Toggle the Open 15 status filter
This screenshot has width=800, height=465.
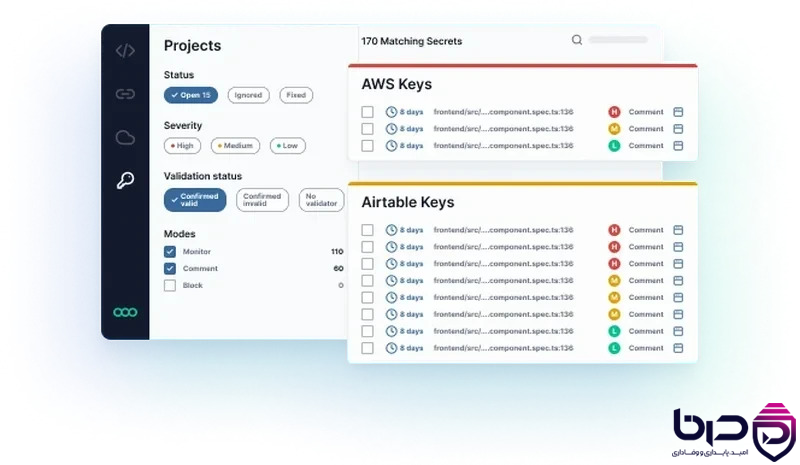coord(191,95)
